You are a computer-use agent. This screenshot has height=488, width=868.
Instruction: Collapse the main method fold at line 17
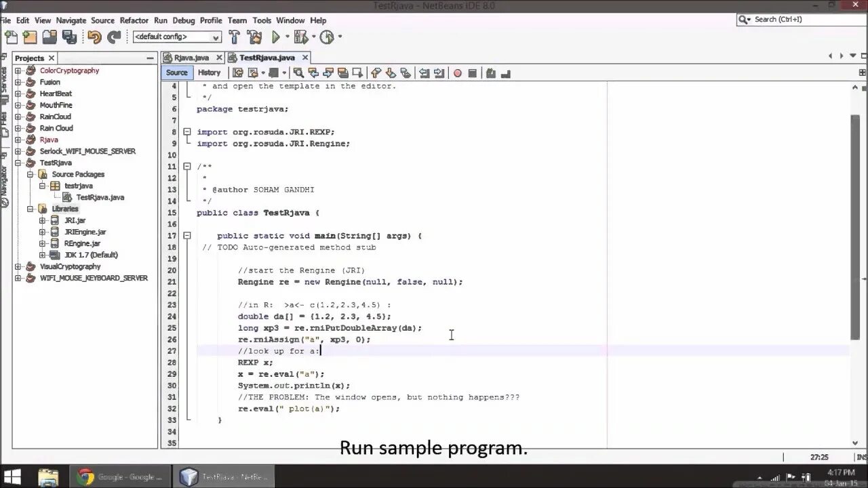[187, 236]
